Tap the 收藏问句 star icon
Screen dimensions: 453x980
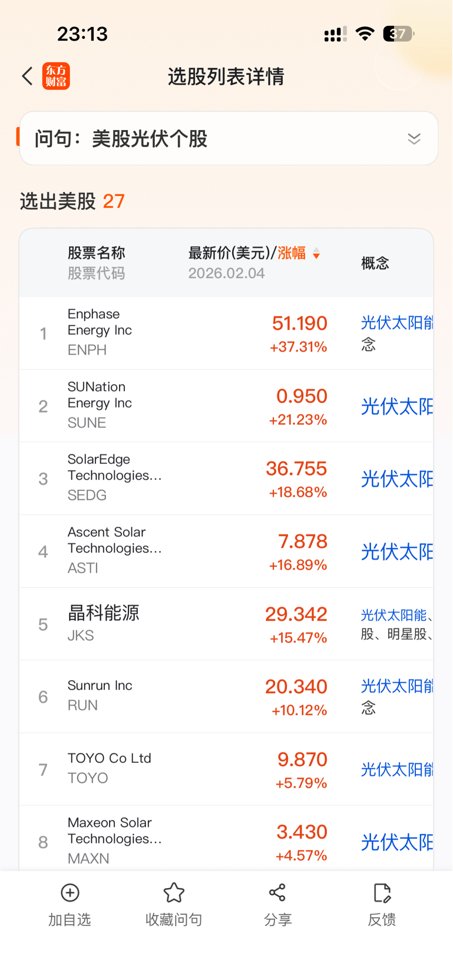coord(174,893)
